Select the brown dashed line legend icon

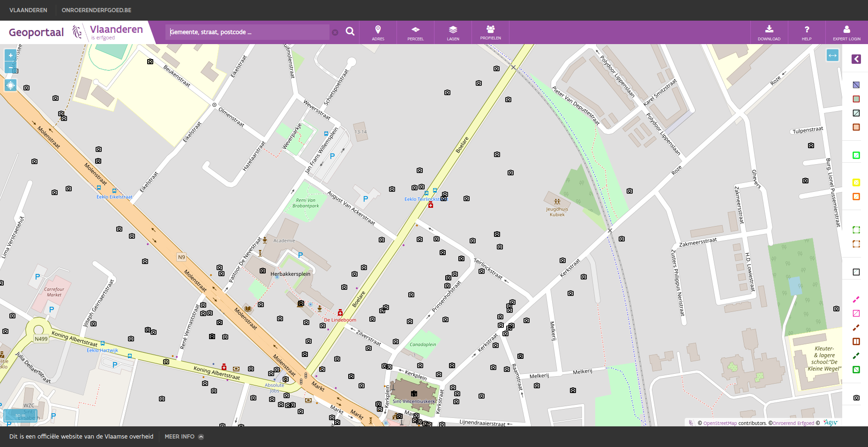[x=856, y=327]
